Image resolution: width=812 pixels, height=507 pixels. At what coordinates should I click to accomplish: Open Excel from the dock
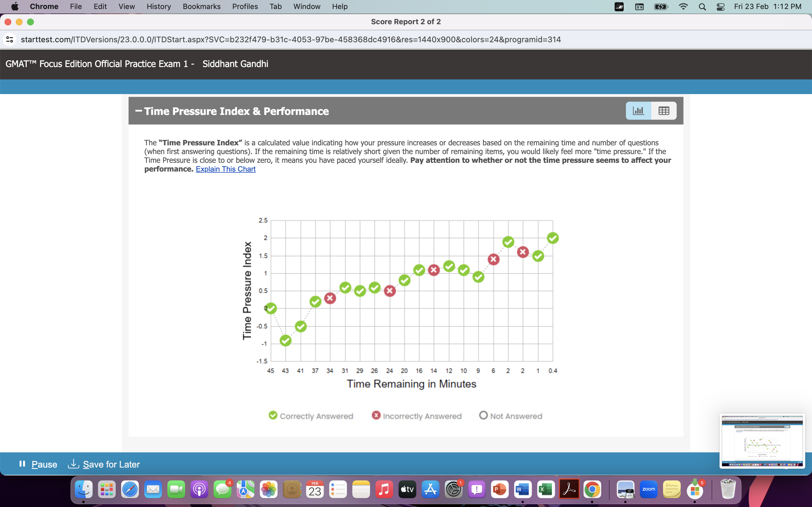[546, 489]
